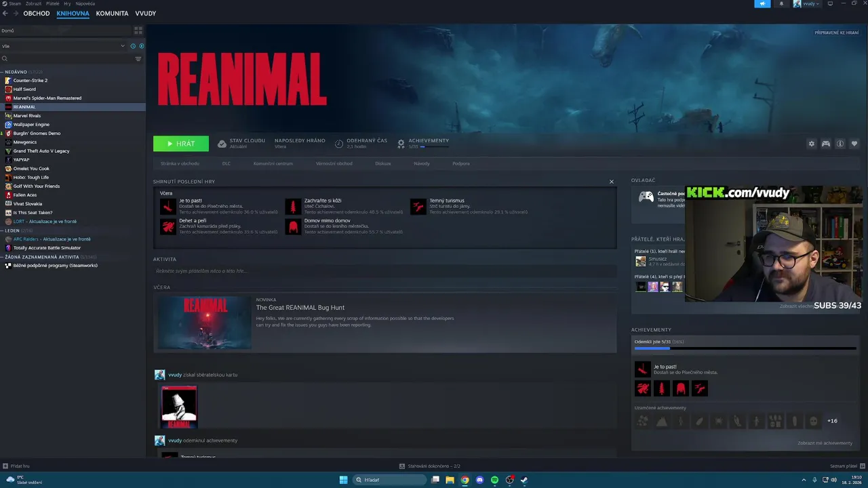Click the 'Temný turismus' achievement icon

pos(418,206)
